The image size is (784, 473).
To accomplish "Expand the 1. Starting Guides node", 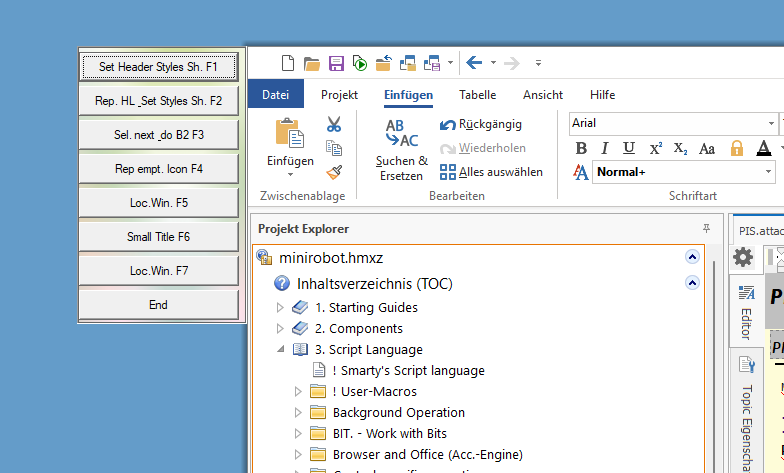I will (280, 307).
